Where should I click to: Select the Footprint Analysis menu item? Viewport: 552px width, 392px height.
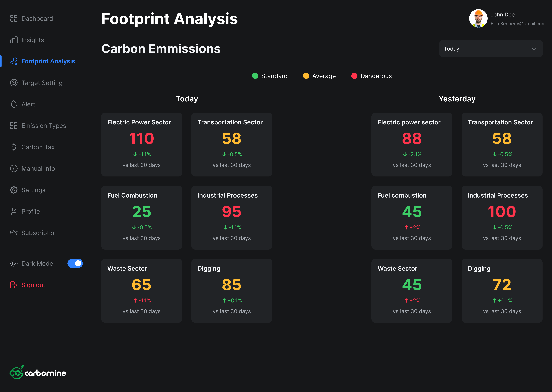click(x=48, y=61)
